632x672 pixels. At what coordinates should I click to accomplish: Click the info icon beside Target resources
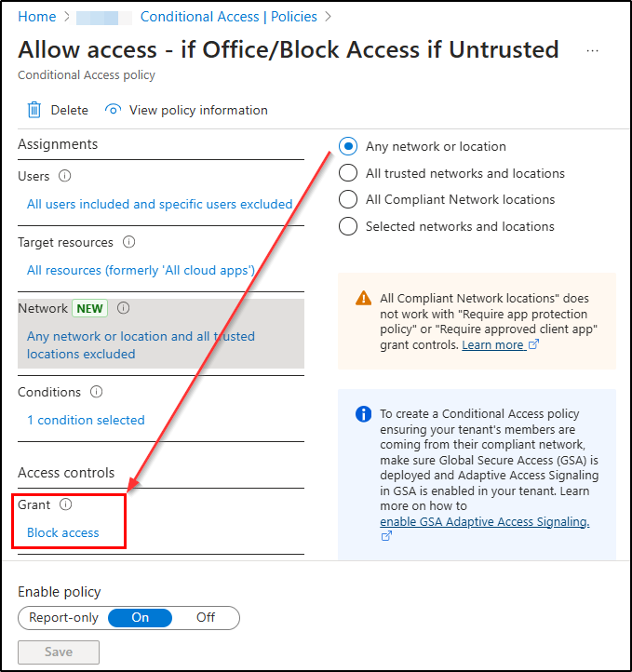click(128, 242)
